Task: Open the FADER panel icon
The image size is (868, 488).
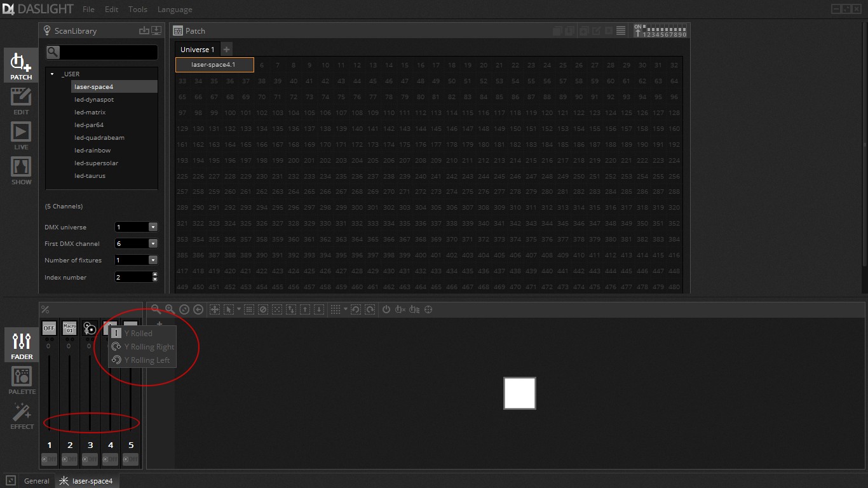Action: point(22,345)
